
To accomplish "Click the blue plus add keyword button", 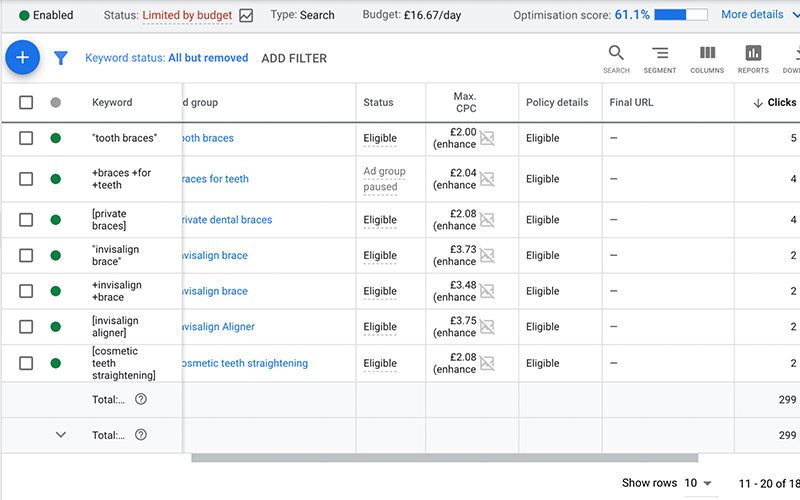I will click(x=22, y=58).
